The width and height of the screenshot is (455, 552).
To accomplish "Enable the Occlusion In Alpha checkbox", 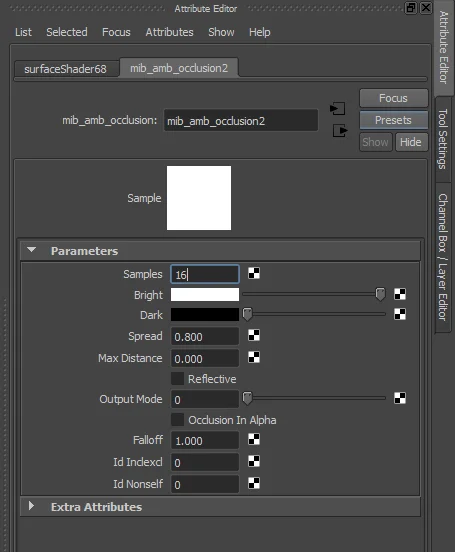I will pos(177,420).
